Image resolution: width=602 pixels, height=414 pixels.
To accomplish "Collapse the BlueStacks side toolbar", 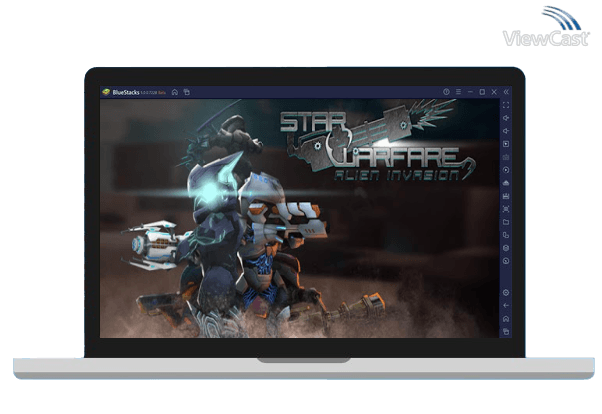I will tap(506, 92).
